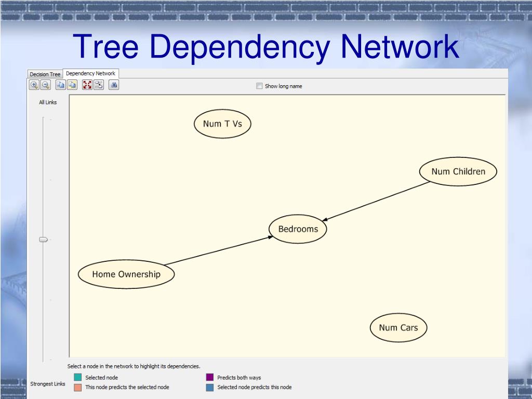Click the Copy Entire Graph icon
The image size is (532, 399).
pos(72,85)
